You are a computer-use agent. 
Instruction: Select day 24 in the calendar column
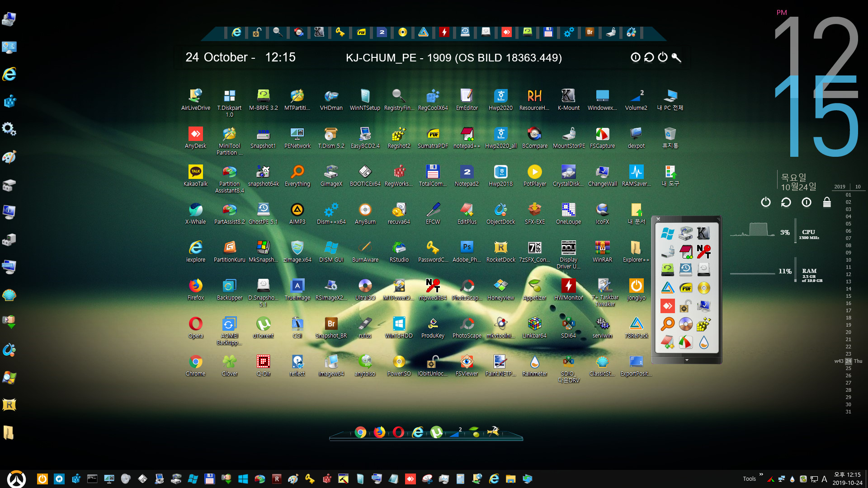[848, 361]
